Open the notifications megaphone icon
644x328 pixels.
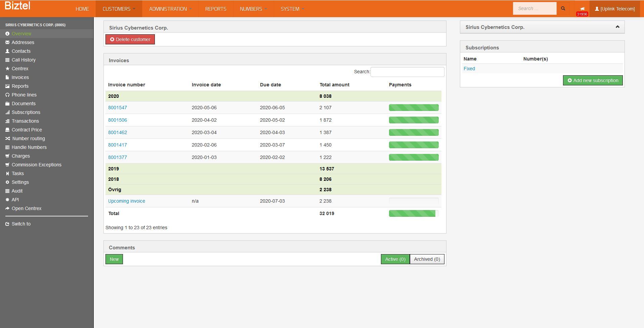[x=582, y=9]
